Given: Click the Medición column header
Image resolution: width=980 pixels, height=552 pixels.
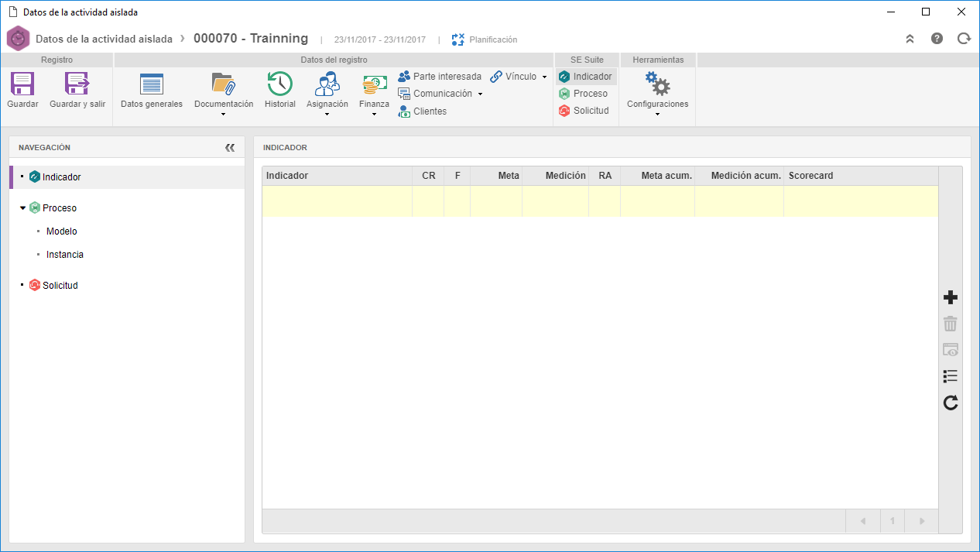Looking at the screenshot, I should [555, 176].
